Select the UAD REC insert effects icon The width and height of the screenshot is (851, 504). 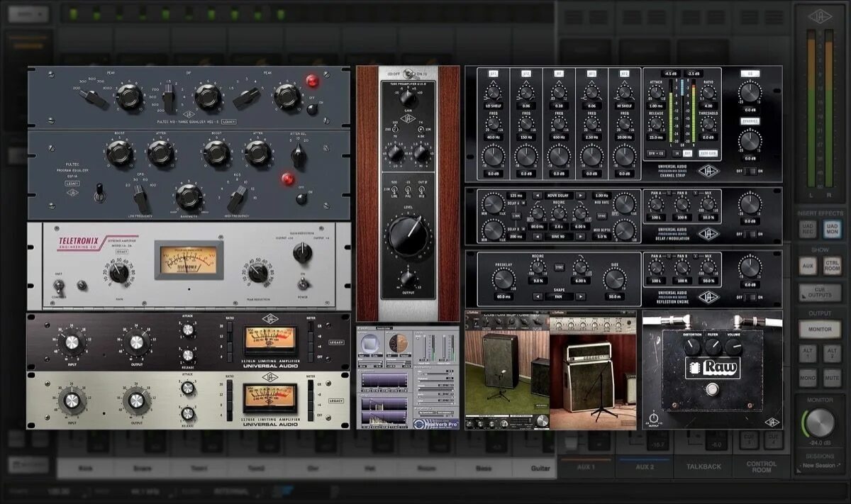pos(808,229)
